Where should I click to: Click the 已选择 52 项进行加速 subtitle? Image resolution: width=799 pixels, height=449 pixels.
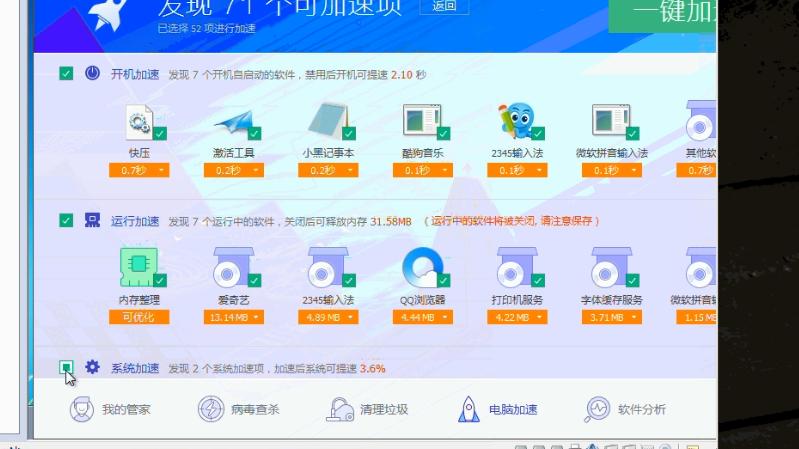[206, 29]
